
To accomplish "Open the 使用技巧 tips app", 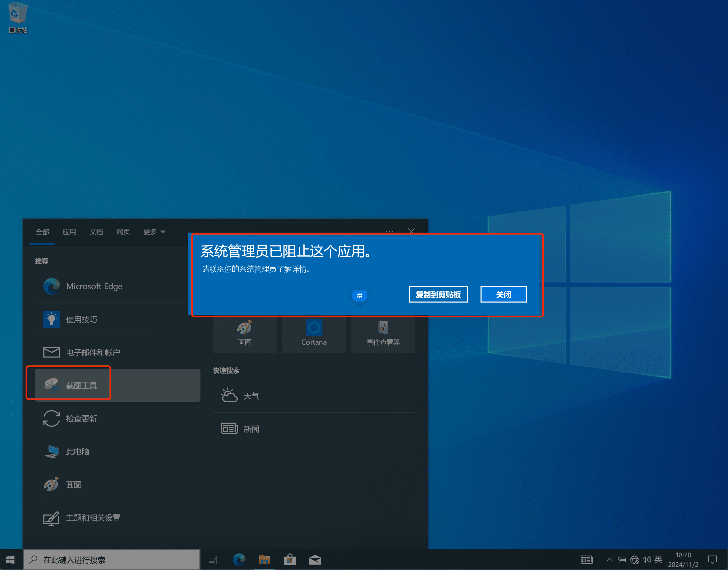I will point(81,319).
